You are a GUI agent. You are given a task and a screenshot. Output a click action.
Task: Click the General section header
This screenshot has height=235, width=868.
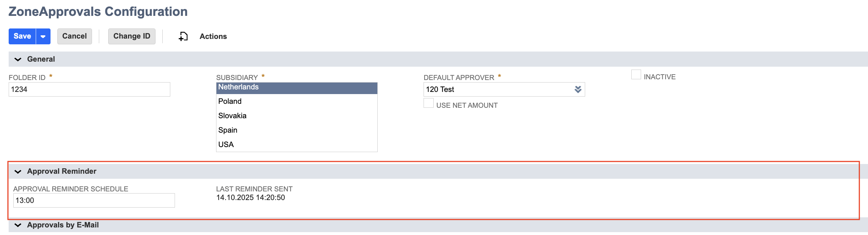tap(438, 59)
